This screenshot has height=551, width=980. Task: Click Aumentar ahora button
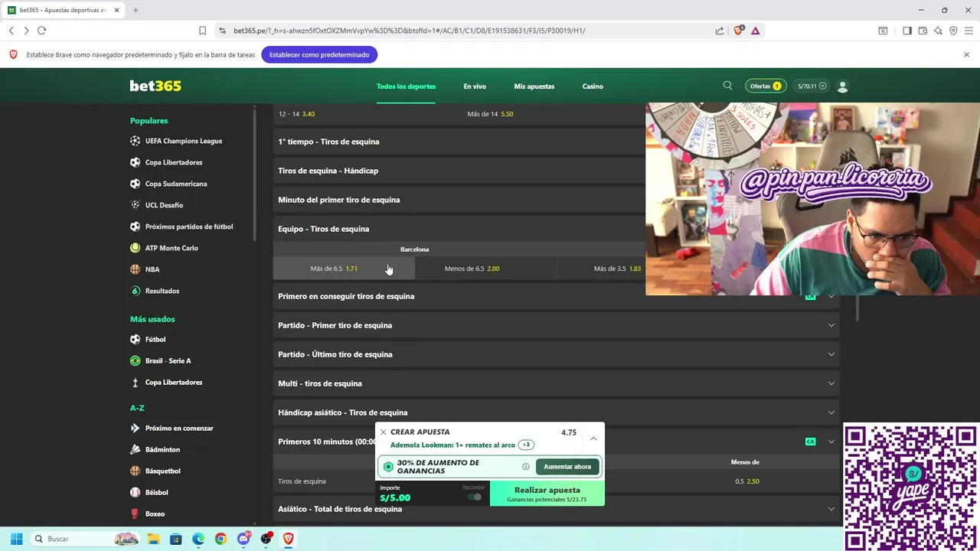(567, 467)
